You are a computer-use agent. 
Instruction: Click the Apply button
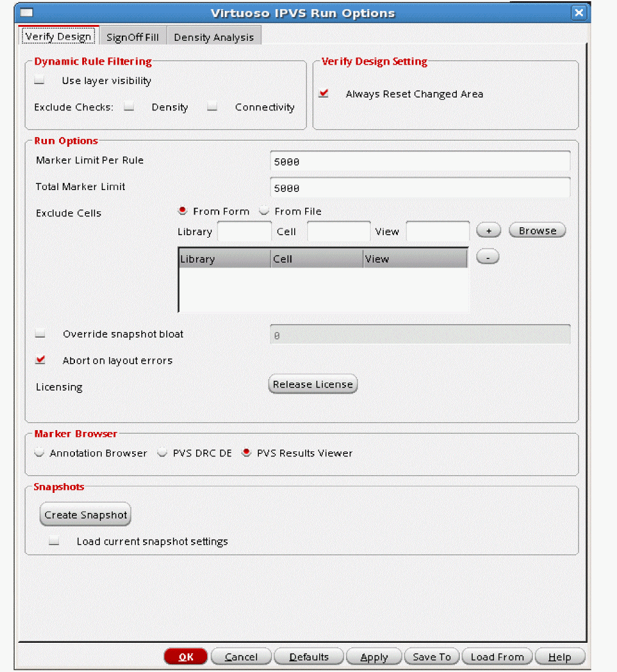[374, 657]
